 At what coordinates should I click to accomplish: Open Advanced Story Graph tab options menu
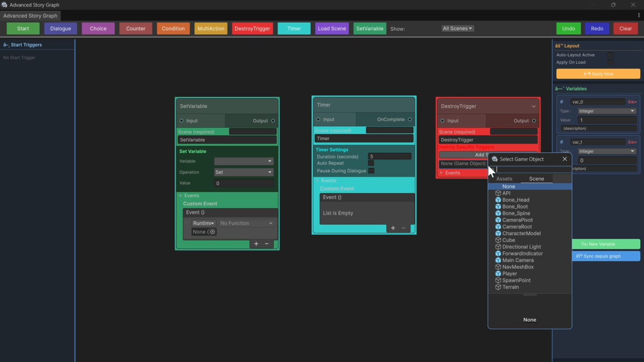click(639, 16)
